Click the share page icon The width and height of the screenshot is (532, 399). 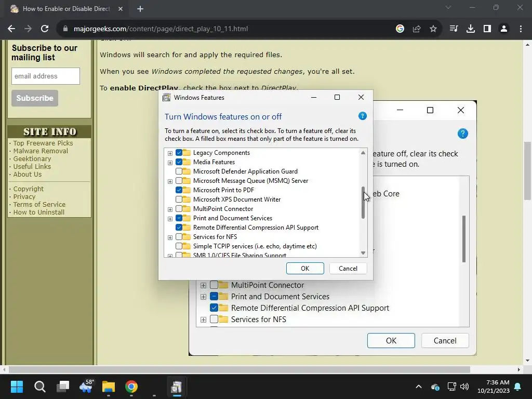417,29
